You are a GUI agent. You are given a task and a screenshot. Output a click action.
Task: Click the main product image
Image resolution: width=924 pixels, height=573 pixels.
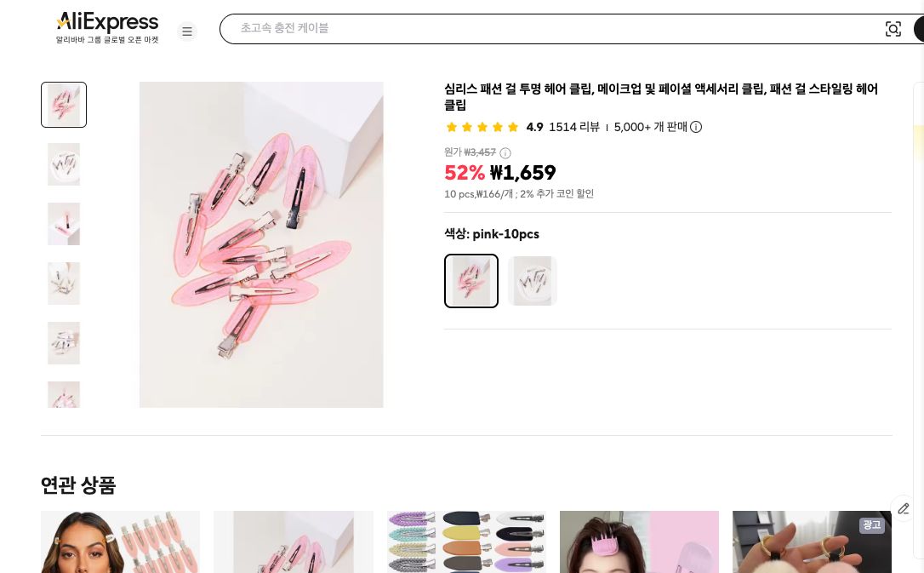261,244
